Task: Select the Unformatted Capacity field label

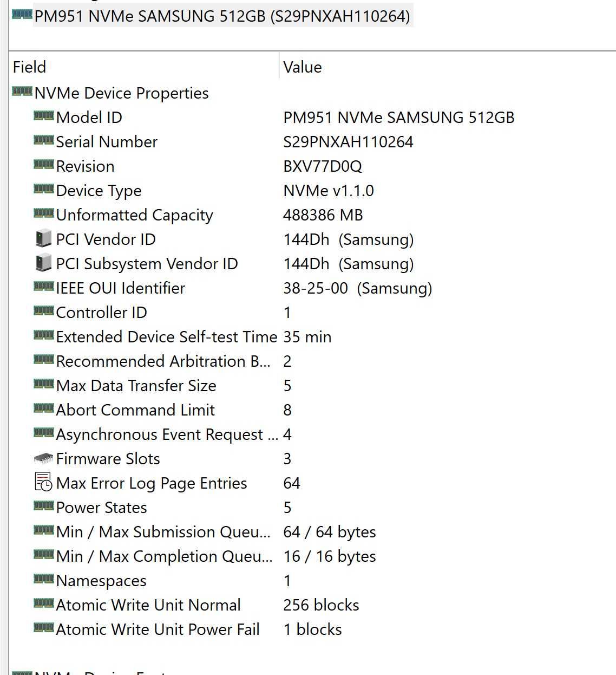Action: click(135, 215)
